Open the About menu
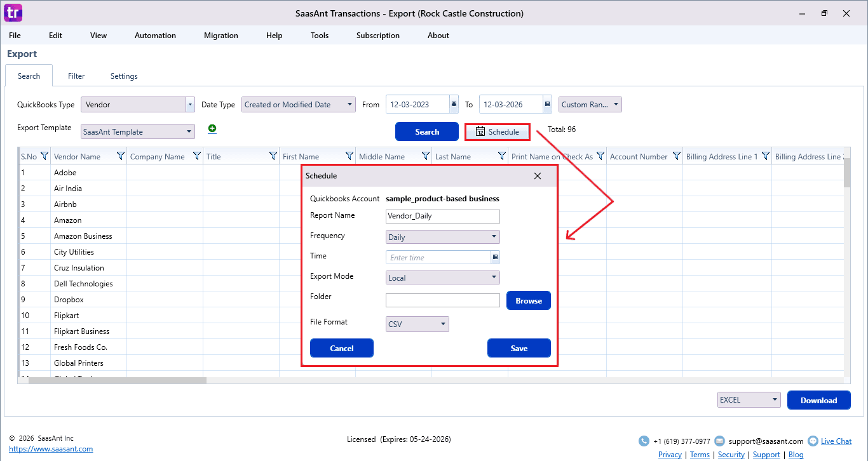 [438, 36]
